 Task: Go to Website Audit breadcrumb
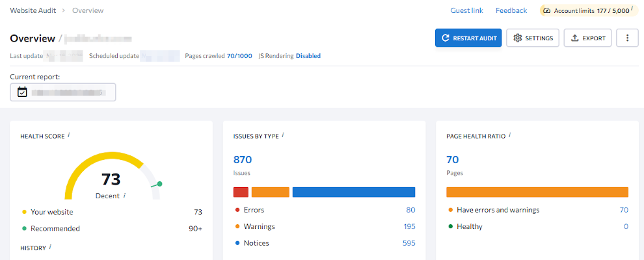(33, 10)
